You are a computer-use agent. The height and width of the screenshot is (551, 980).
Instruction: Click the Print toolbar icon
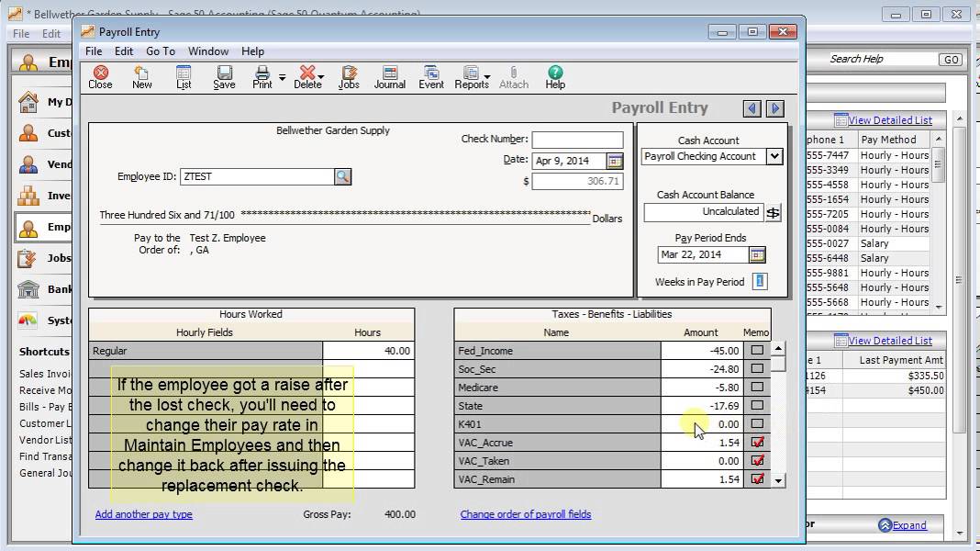tap(262, 77)
